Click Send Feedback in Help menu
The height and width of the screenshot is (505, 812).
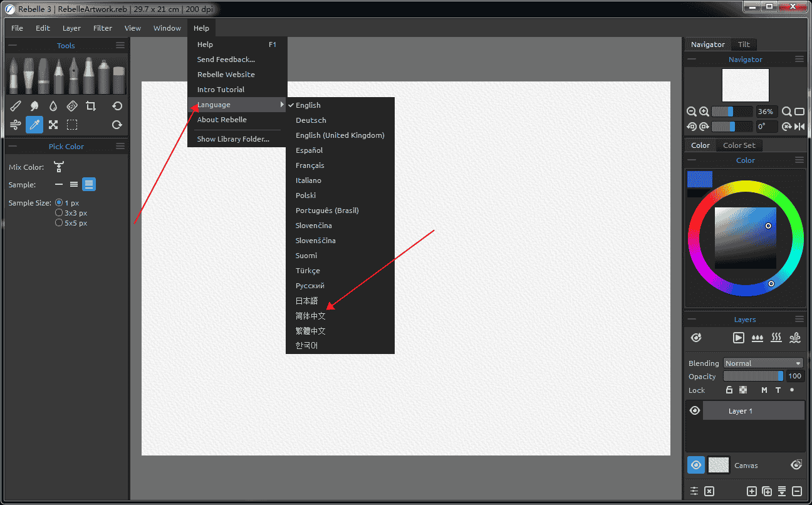pos(226,60)
